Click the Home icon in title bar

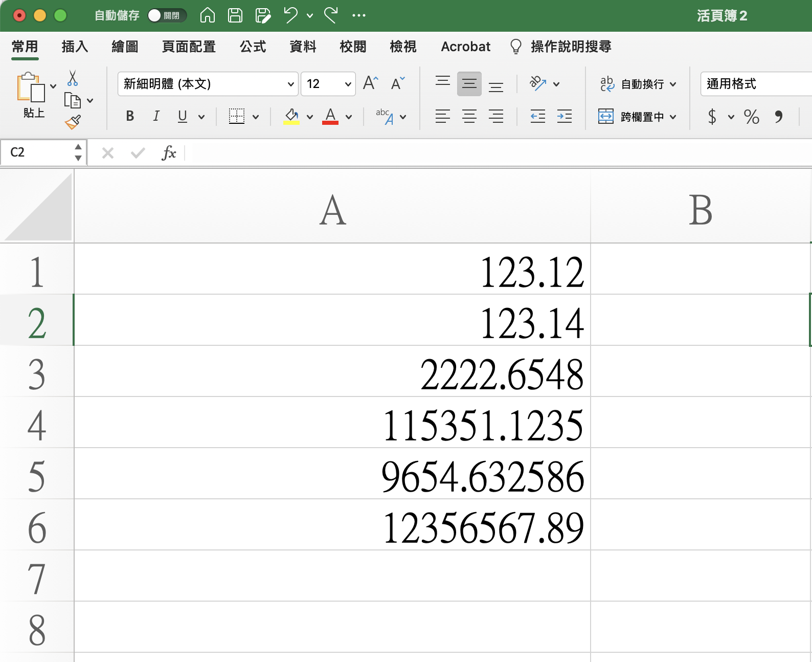207,15
